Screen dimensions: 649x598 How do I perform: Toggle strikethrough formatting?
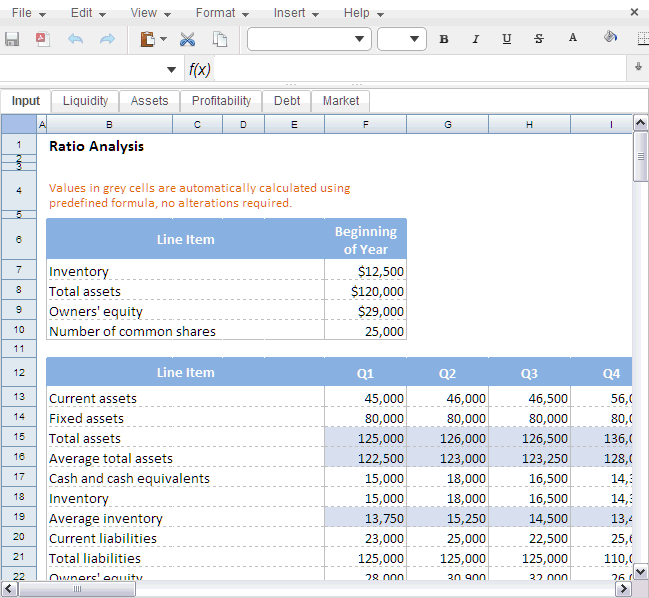(538, 39)
